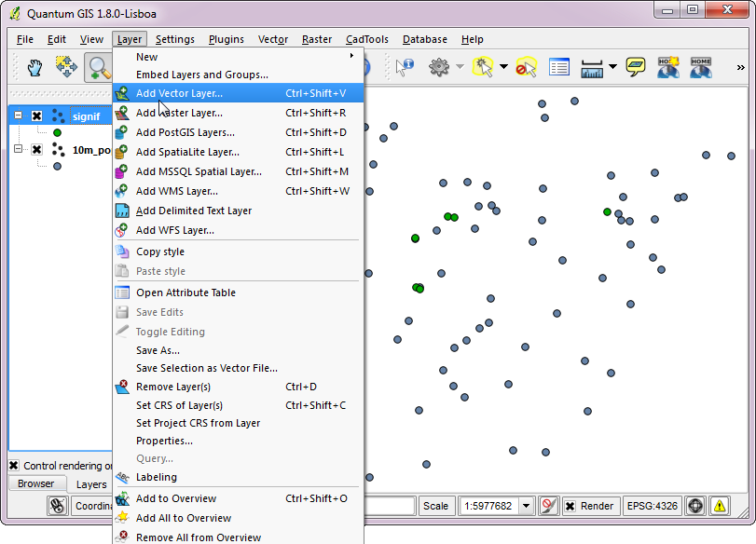Choose the Select Features tool
Screen dimensions: 756x544
pyautogui.click(x=483, y=67)
